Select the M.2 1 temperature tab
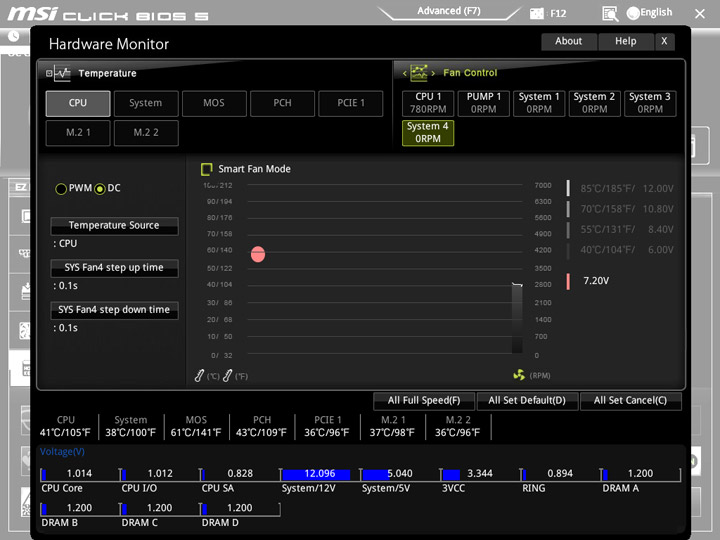Viewport: 720px width, 540px height. 78,133
